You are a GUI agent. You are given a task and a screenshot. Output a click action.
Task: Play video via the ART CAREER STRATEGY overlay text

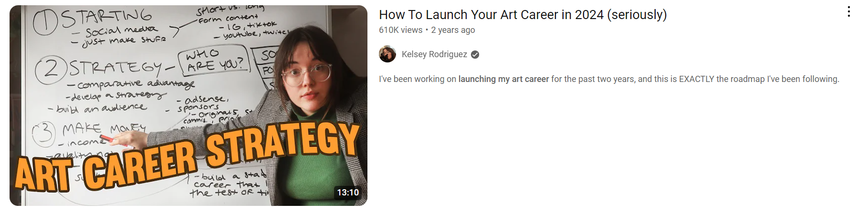(187, 156)
